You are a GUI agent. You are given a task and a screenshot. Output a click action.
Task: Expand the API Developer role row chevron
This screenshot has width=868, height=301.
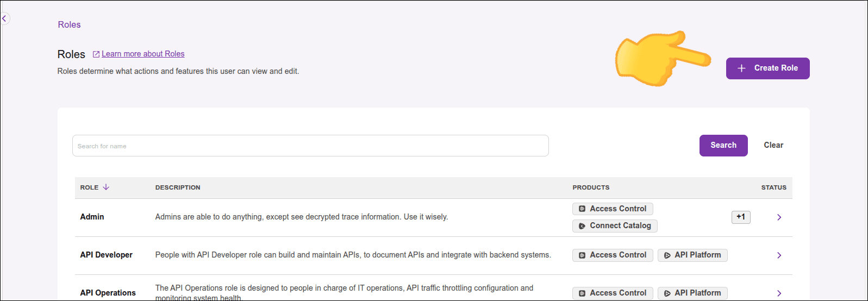pos(779,255)
